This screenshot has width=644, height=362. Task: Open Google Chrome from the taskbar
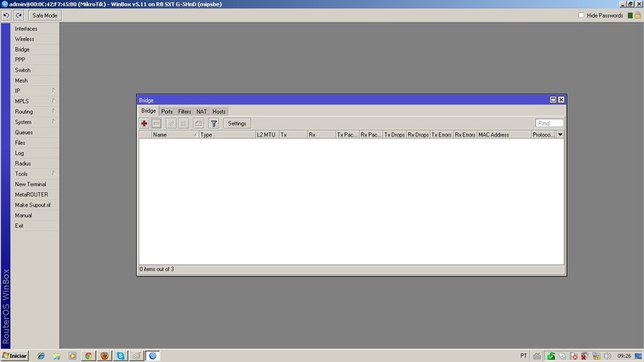pyautogui.click(x=89, y=356)
